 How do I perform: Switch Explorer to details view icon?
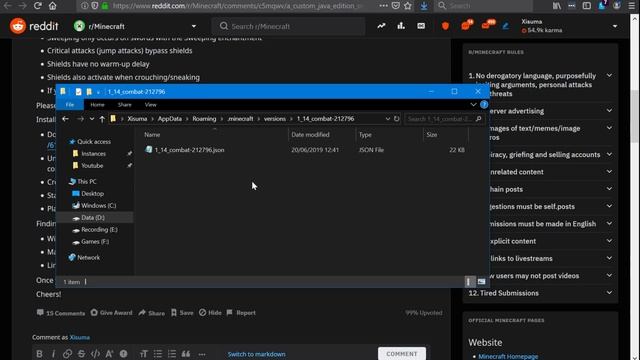point(469,282)
